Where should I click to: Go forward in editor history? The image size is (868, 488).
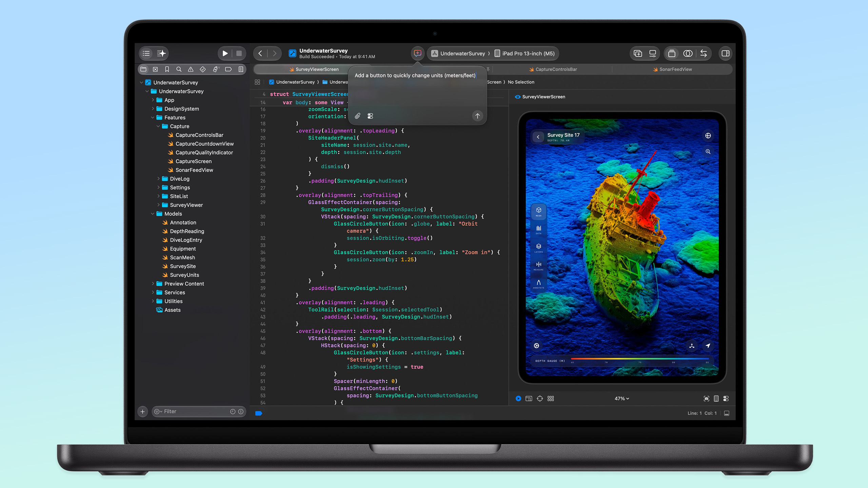tap(274, 53)
